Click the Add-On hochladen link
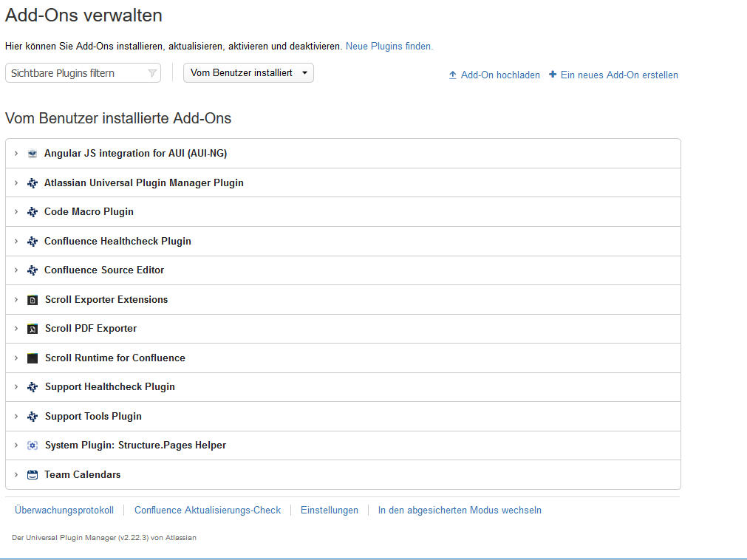This screenshot has width=747, height=560. pyautogui.click(x=500, y=75)
